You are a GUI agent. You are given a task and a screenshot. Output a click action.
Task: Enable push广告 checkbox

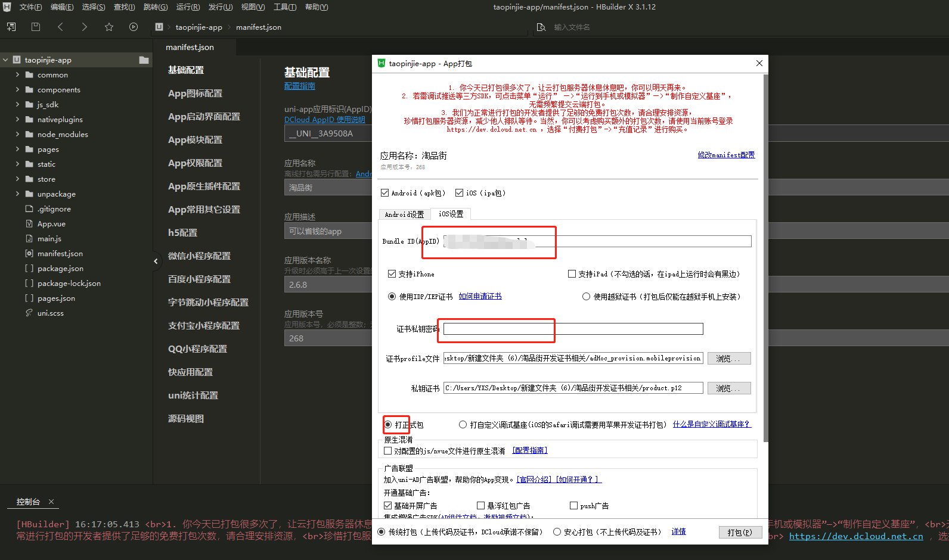pyautogui.click(x=574, y=505)
